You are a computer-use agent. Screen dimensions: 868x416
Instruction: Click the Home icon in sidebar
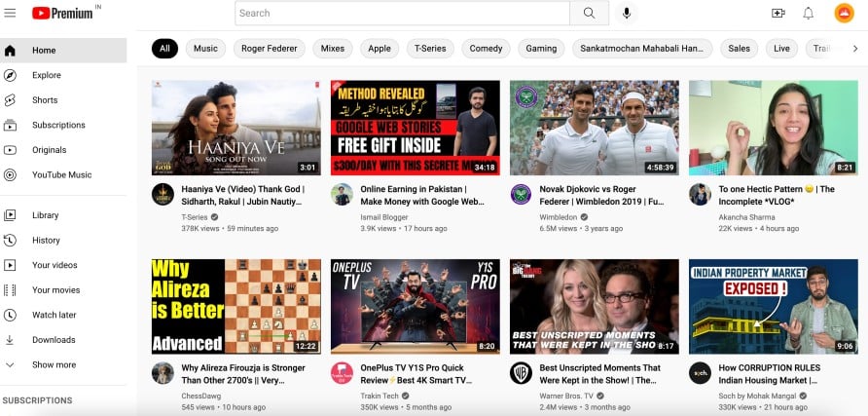pos(10,51)
